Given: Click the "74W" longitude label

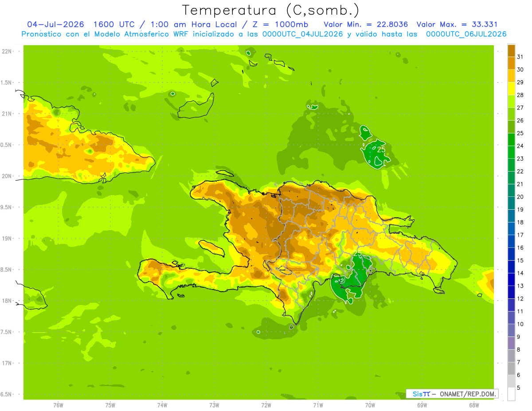Looking at the screenshot, I should (162, 405).
